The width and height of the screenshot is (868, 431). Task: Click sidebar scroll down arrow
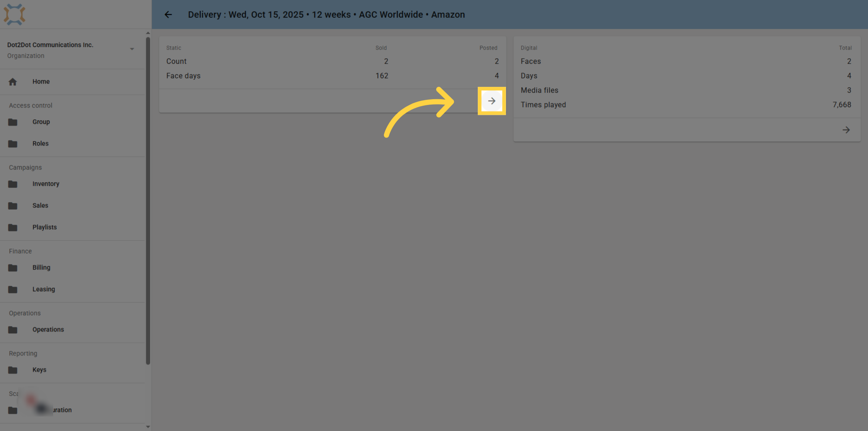pyautogui.click(x=148, y=427)
